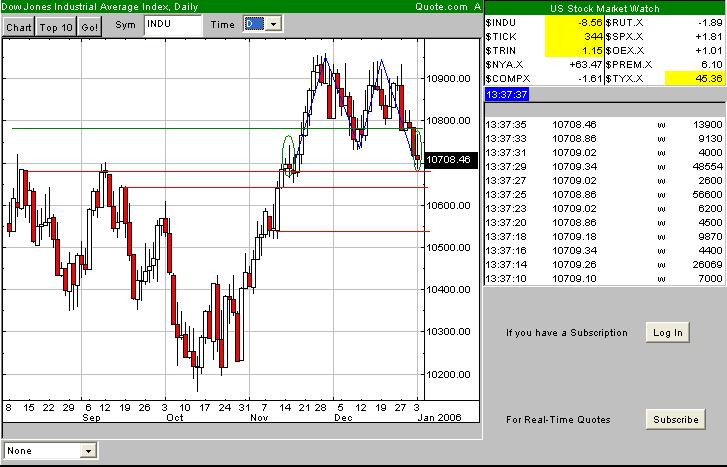Click the Oct label on the date axis
Viewport: 727px width, 467px height.
point(175,417)
